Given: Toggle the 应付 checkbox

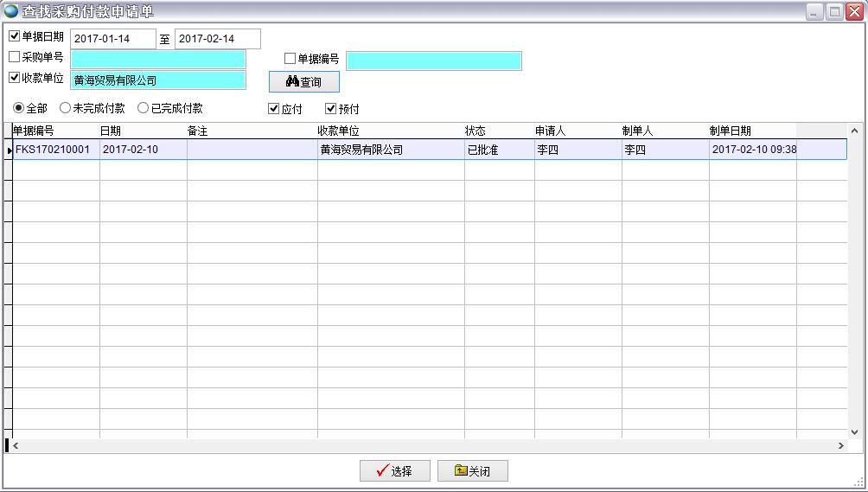Looking at the screenshot, I should tap(274, 109).
